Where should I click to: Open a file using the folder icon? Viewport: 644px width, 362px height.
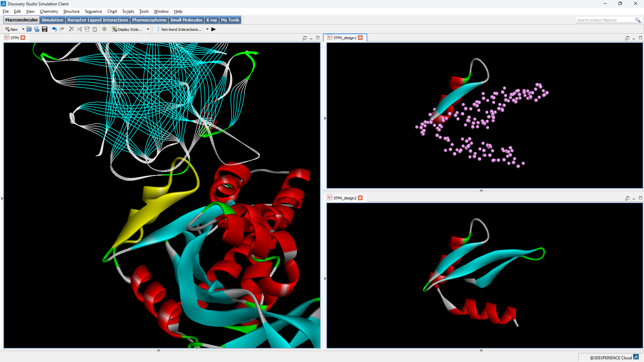(x=29, y=29)
